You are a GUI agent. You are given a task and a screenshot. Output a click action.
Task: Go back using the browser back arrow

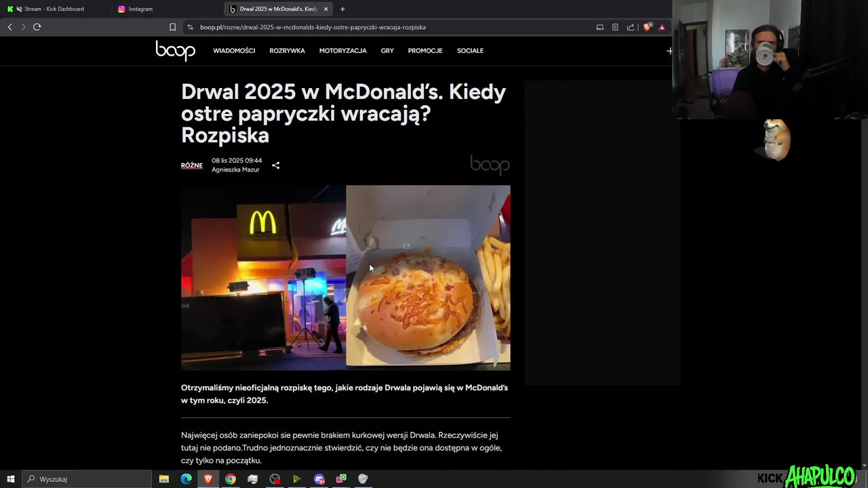pos(9,27)
